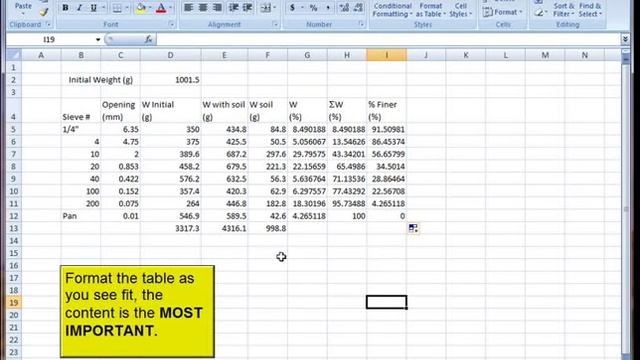Toggle Bold formatting
The width and height of the screenshot is (640, 360).
pyautogui.click(x=65, y=8)
